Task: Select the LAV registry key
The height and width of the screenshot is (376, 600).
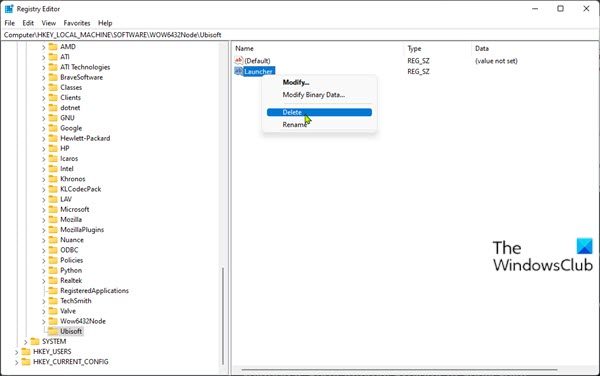Action: pyautogui.click(x=66, y=199)
